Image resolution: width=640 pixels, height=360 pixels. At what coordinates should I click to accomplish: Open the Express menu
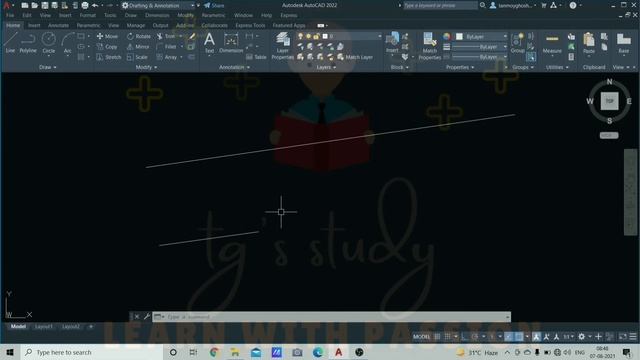coord(289,15)
